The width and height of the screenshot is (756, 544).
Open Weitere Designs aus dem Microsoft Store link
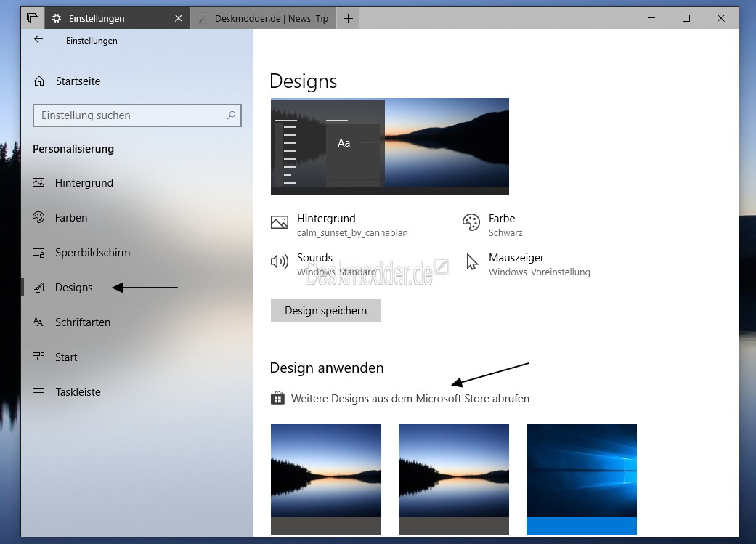410,398
